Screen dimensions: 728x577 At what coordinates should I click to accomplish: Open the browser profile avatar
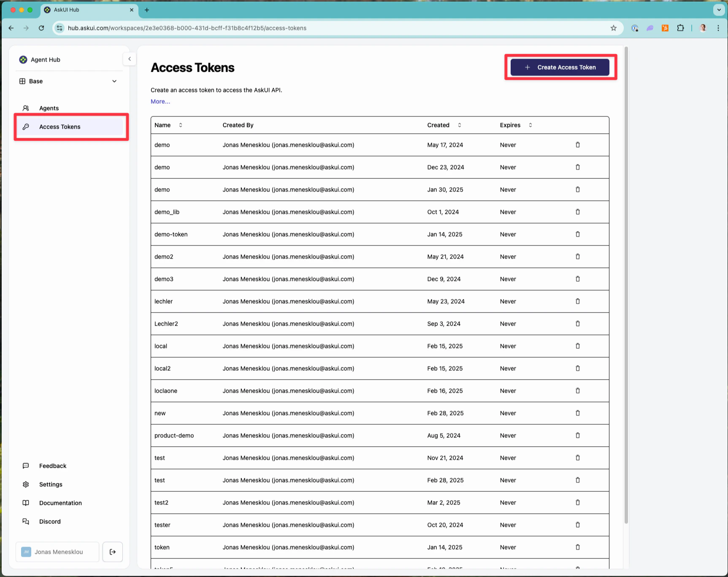[x=703, y=28]
